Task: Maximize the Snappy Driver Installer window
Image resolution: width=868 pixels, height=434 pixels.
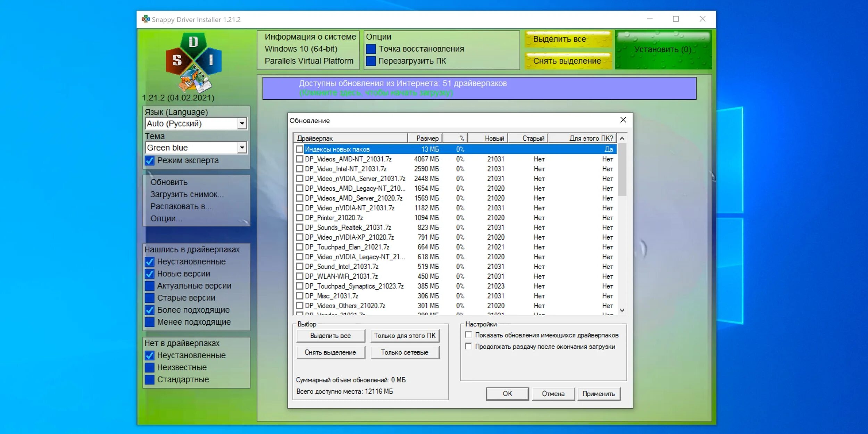Action: point(676,19)
